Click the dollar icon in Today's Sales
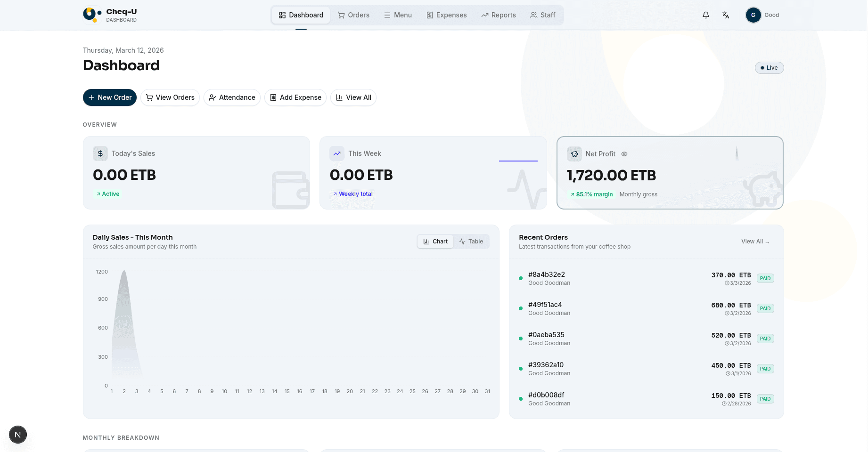Screen dimensions: 868x452 (100, 153)
